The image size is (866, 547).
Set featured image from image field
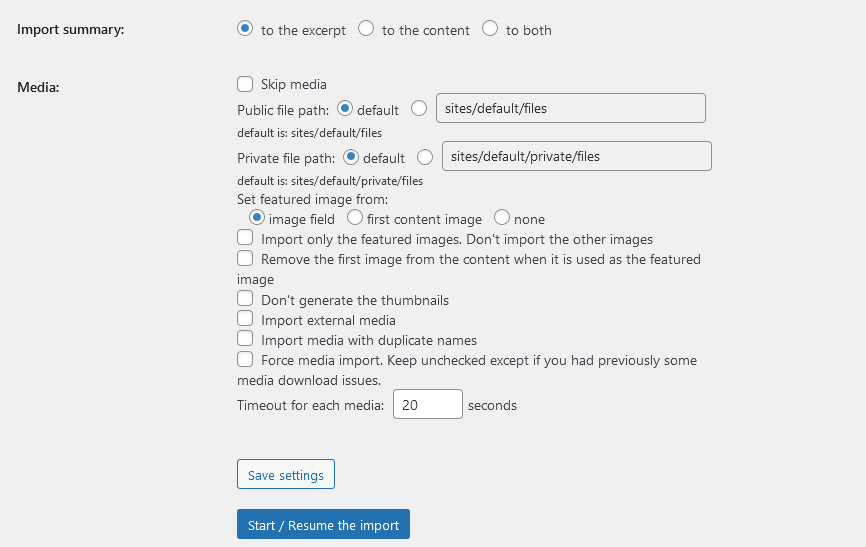[257, 217]
